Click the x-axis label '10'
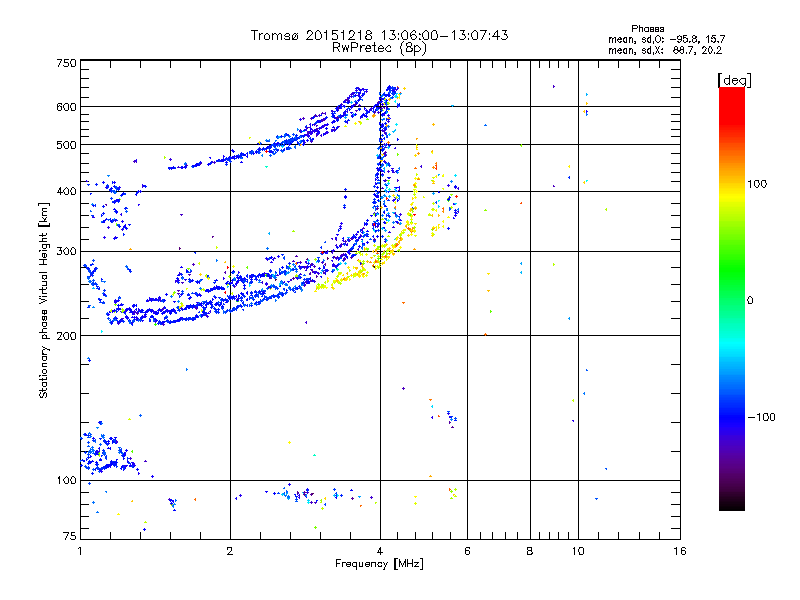The width and height of the screenshot is (800, 600). click(578, 551)
